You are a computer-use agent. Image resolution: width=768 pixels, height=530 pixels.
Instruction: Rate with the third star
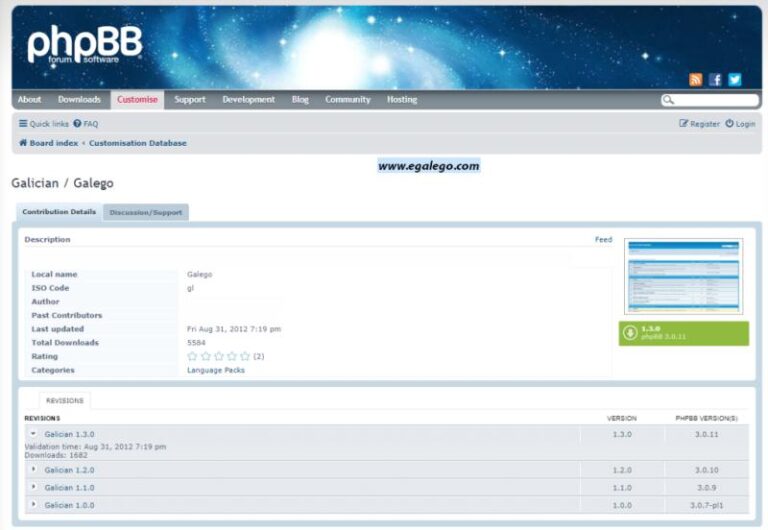[x=218, y=356]
